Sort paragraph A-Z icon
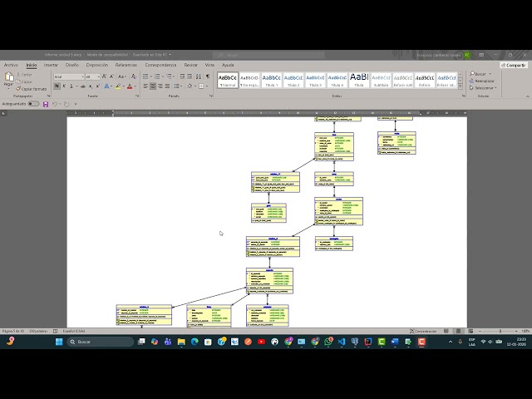 pyautogui.click(x=199, y=76)
